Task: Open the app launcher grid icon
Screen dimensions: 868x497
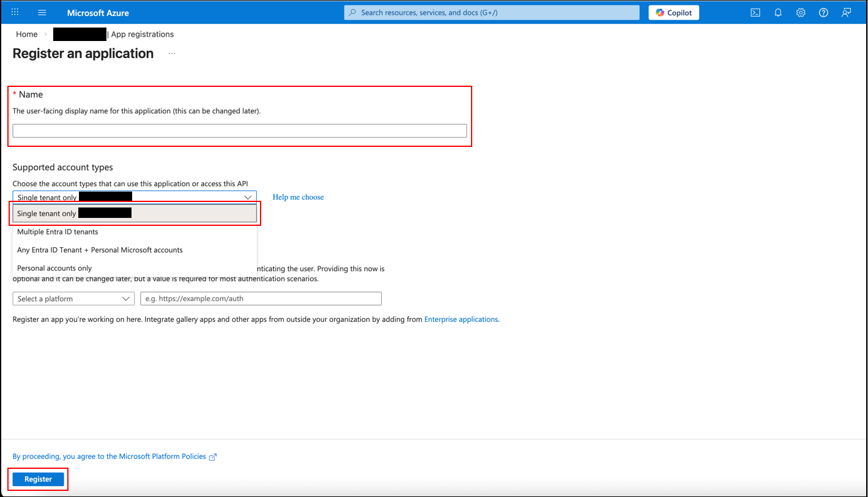Action: point(15,12)
